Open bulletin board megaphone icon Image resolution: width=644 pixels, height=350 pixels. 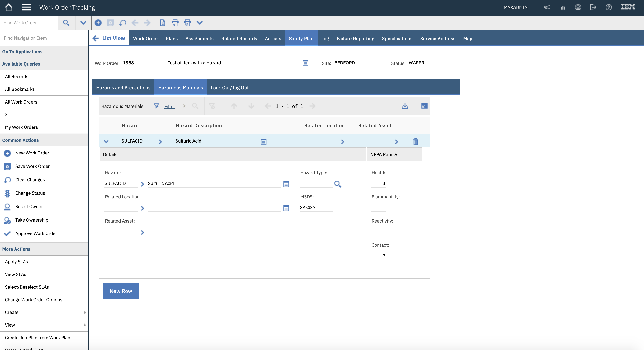tap(547, 7)
